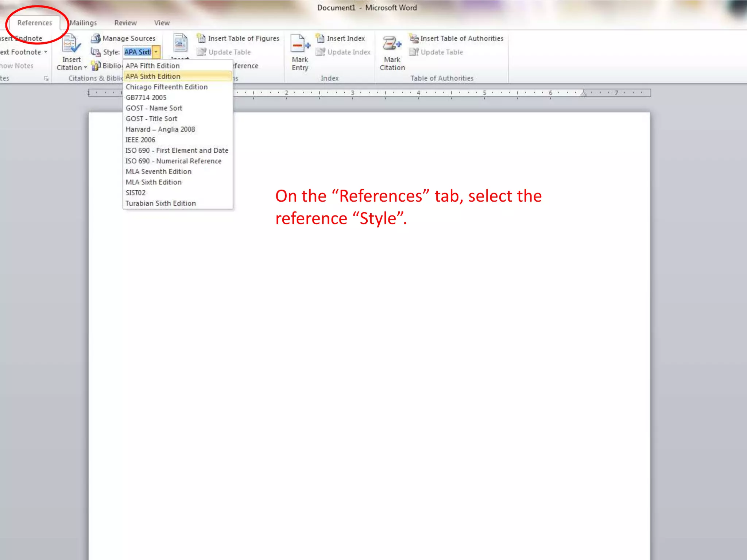Open the View tab
The width and height of the screenshot is (747, 560).
point(162,23)
